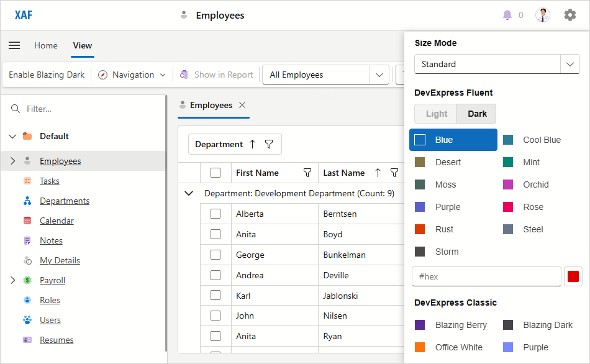Click the Departments people icon
The width and height of the screenshot is (590, 364).
point(27,201)
